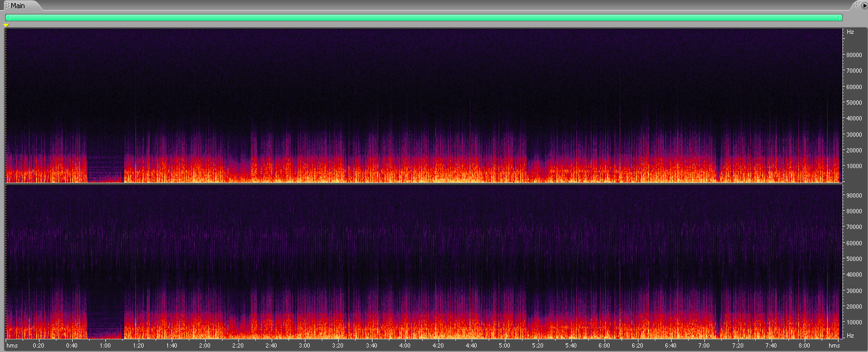Click the 7:00 mark on time ruler
This screenshot has height=352, width=868.
[x=704, y=346]
